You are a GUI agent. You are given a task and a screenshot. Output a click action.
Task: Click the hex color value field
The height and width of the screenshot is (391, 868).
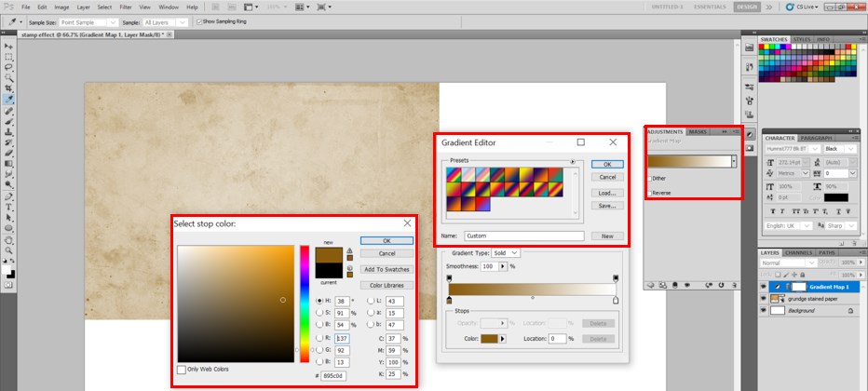[333, 376]
